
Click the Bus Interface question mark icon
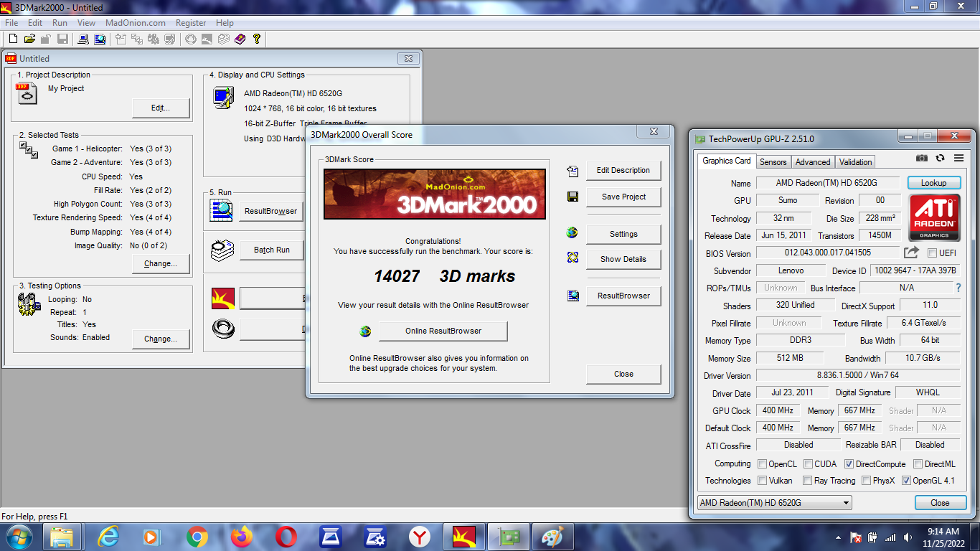[x=958, y=288]
